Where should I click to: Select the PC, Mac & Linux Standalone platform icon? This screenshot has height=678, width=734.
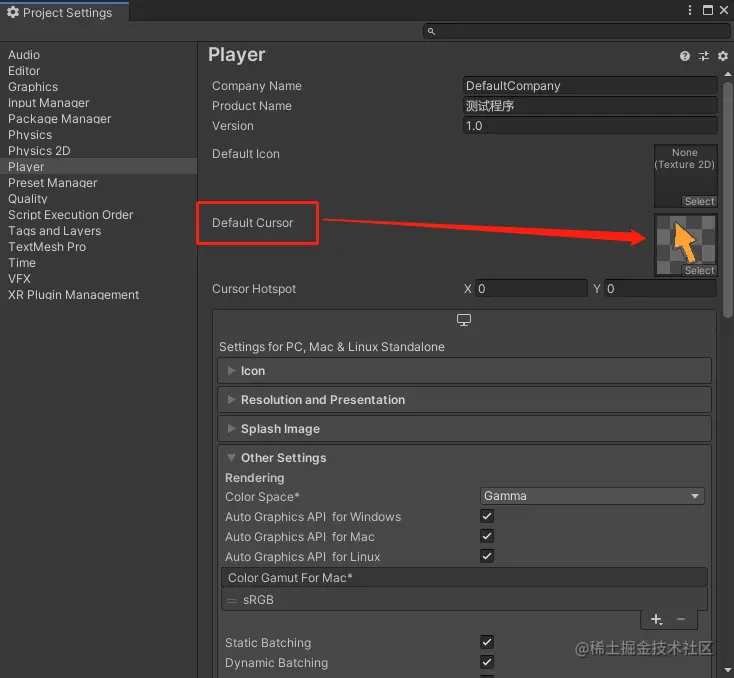463,320
